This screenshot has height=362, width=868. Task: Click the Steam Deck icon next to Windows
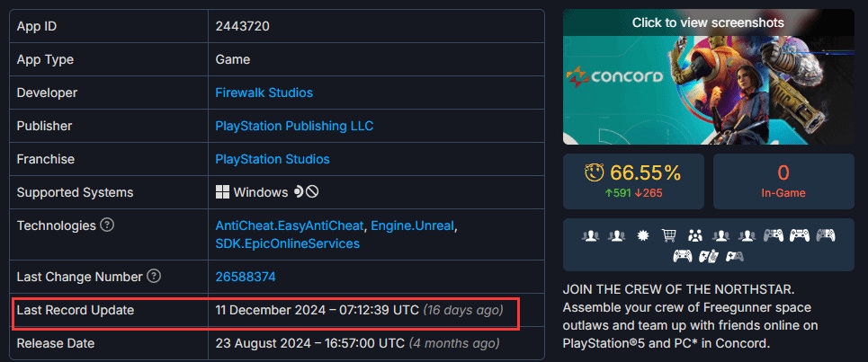pyautogui.click(x=298, y=191)
